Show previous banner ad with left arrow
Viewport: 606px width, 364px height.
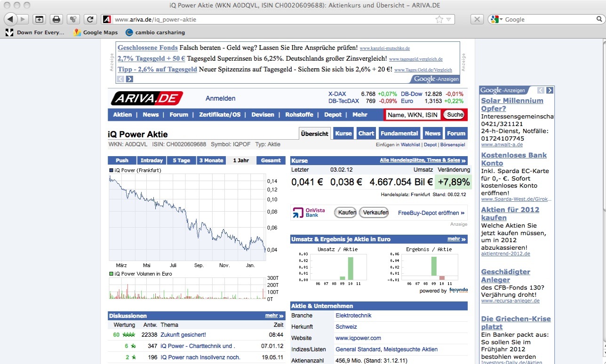pyautogui.click(x=121, y=79)
